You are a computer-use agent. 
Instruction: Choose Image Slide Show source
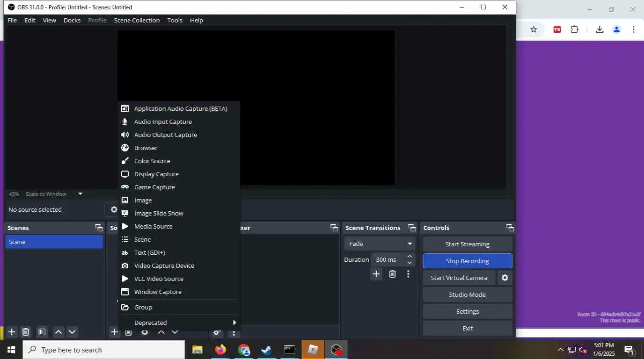point(179,213)
